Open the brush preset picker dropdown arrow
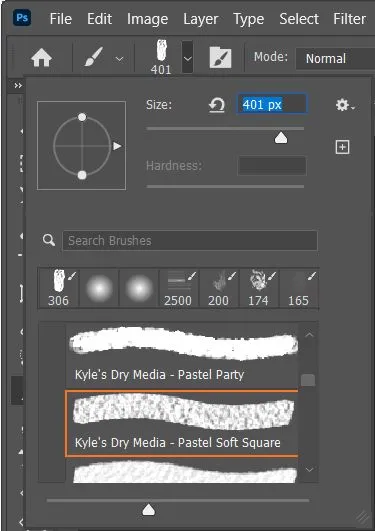 (187, 58)
